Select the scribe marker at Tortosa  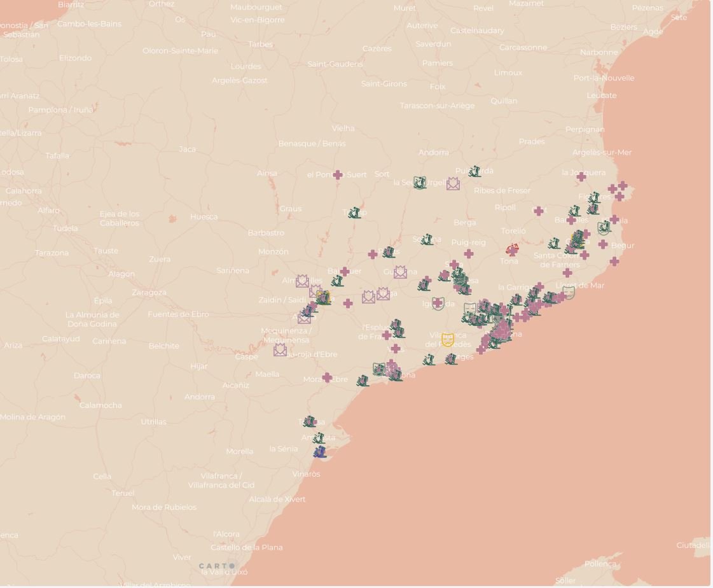coord(309,421)
